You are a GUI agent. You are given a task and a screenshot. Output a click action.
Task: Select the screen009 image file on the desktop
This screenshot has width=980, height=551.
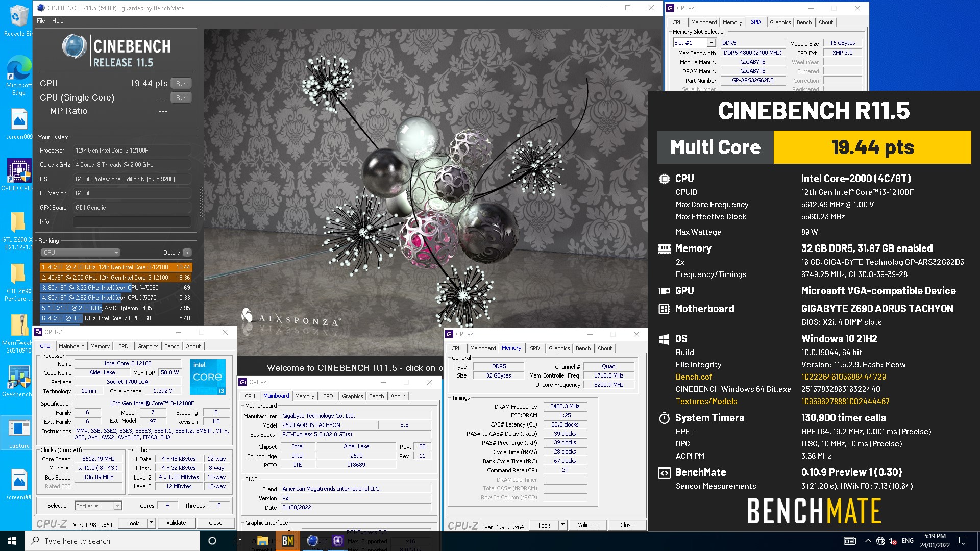(19, 124)
